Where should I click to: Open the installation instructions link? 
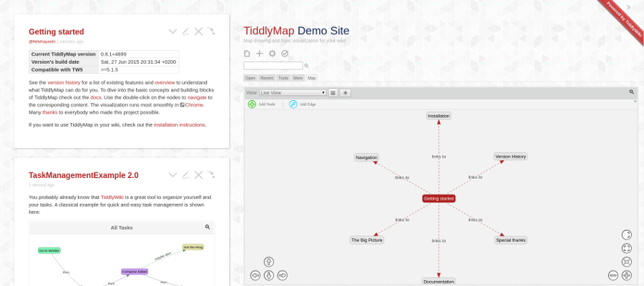click(180, 124)
